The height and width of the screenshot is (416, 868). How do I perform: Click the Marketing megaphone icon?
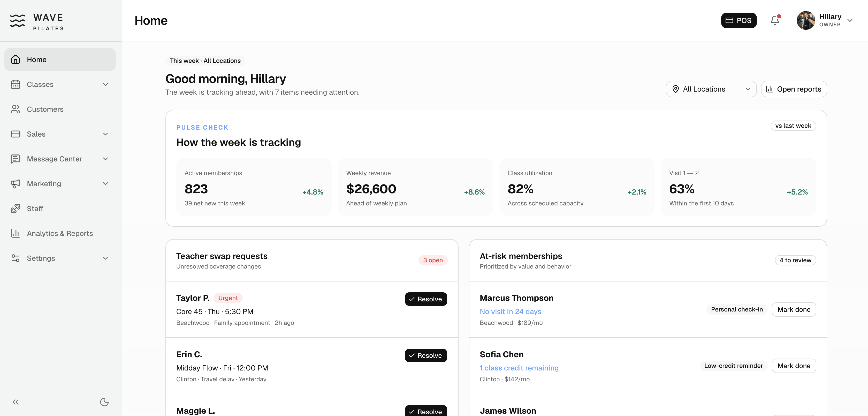16,184
